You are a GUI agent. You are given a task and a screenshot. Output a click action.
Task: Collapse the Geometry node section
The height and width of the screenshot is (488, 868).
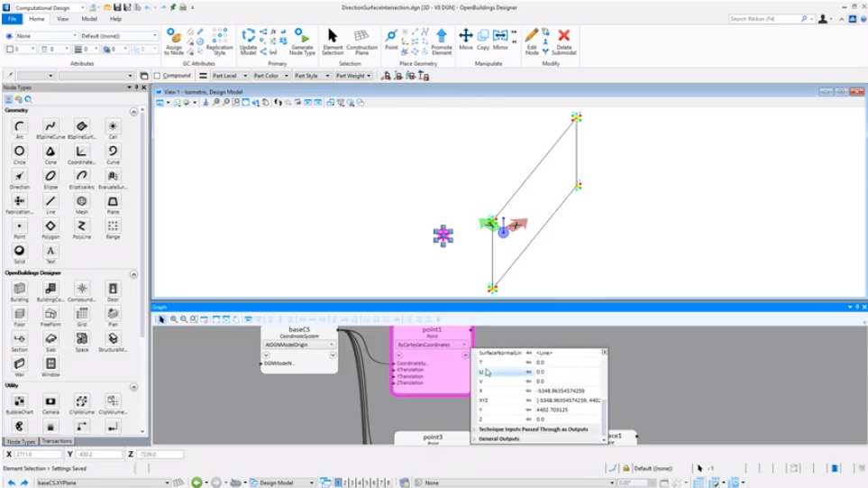134,111
